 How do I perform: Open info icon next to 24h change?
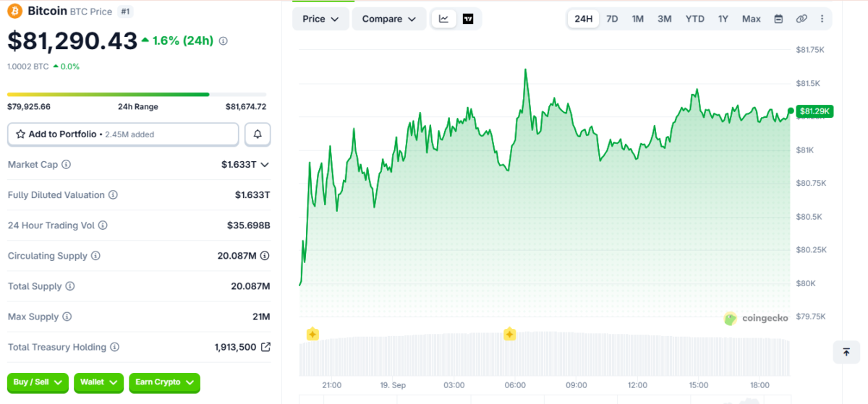pyautogui.click(x=223, y=41)
